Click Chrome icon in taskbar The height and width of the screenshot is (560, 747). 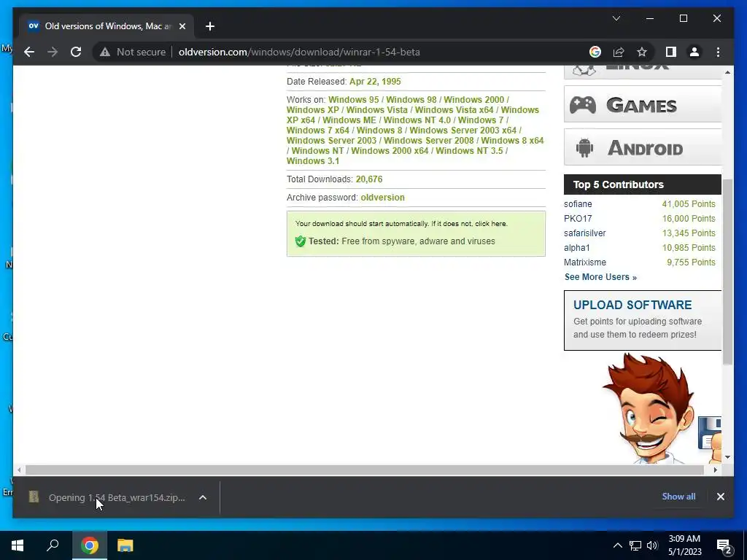(90, 545)
